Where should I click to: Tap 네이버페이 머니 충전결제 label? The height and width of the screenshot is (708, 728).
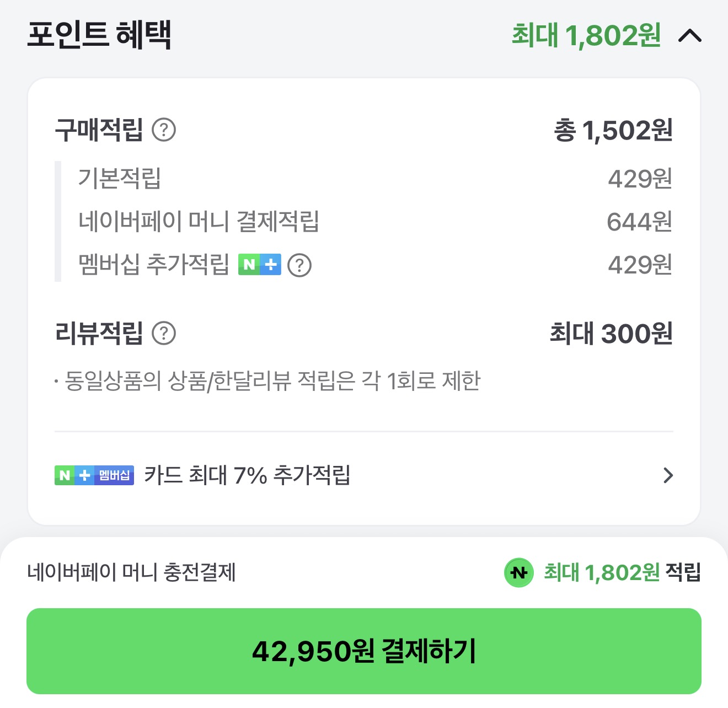pyautogui.click(x=131, y=572)
